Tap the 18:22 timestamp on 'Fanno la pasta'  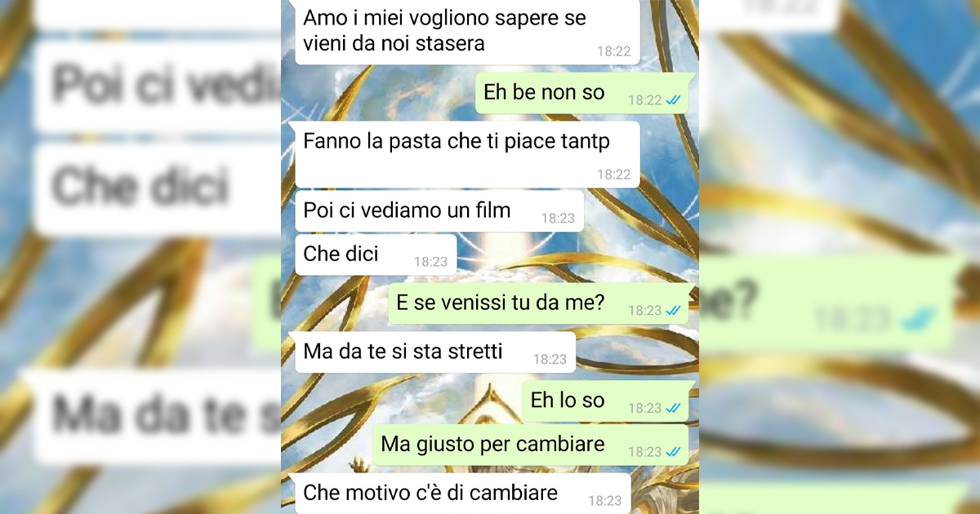pos(613,175)
